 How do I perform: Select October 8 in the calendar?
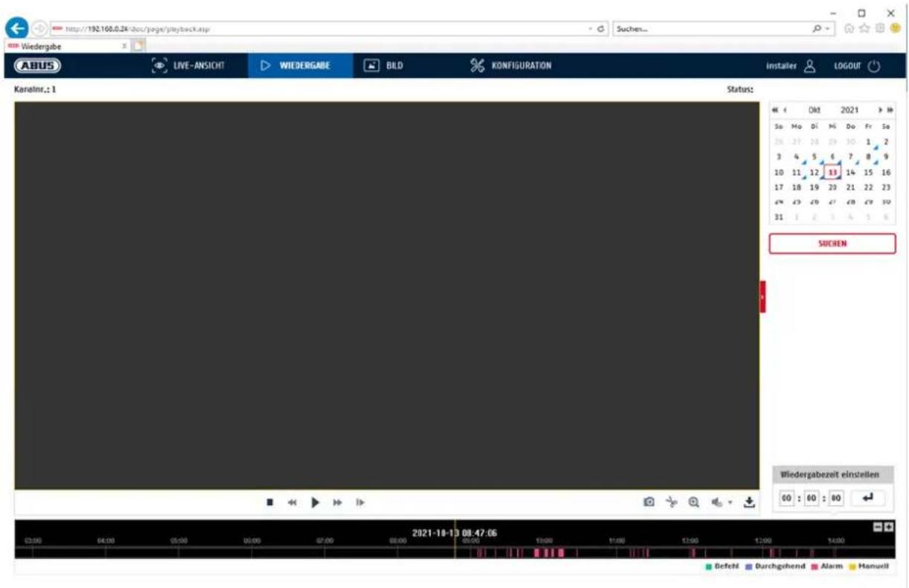pos(869,157)
